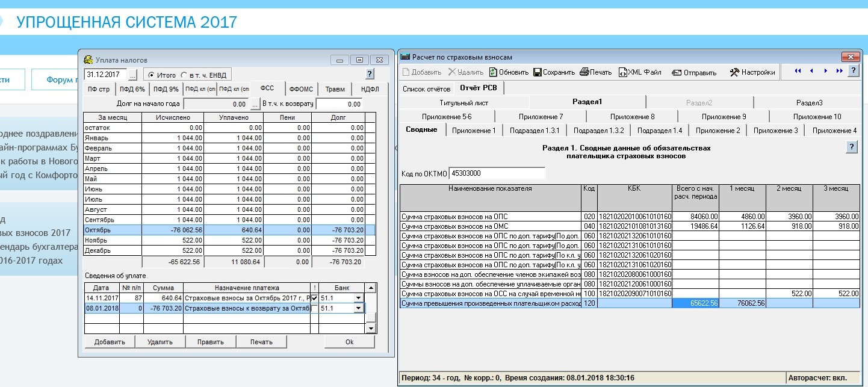
Task: Switch to the ФФОМС tab
Action: [301, 90]
